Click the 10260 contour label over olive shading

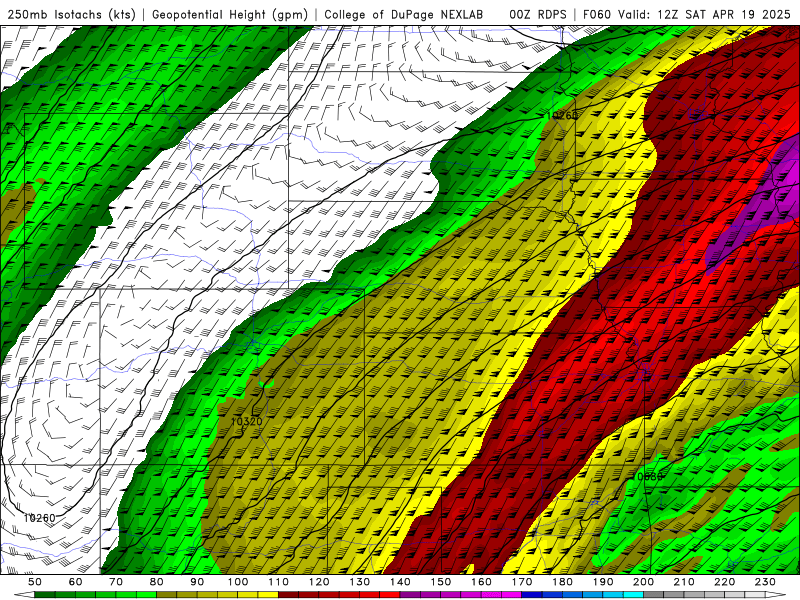[562, 115]
